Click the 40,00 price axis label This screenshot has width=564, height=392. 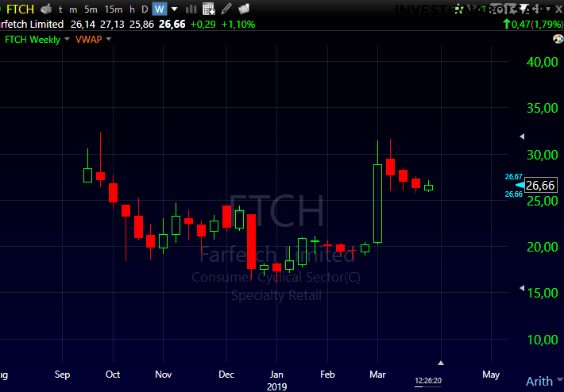click(x=542, y=62)
